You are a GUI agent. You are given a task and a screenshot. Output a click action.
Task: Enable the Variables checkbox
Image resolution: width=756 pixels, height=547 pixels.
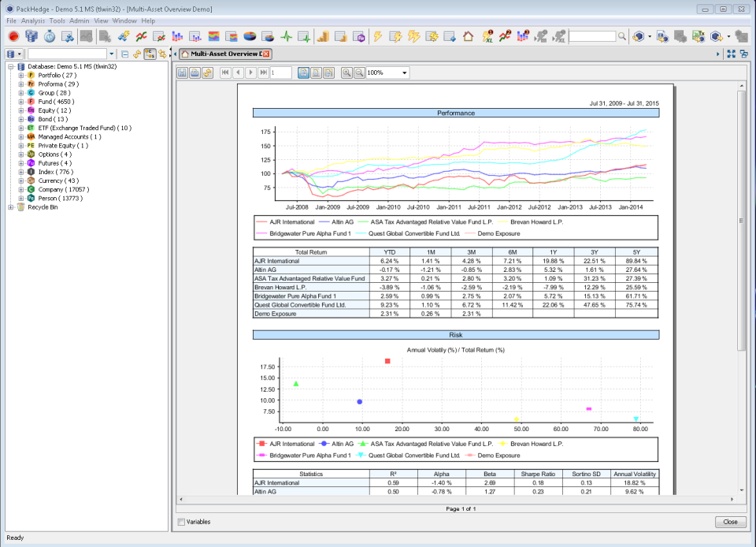coord(181,522)
